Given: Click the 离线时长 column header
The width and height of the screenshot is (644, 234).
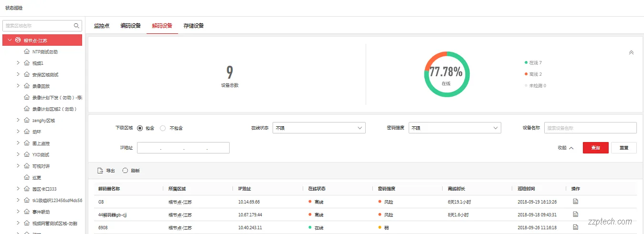Looking at the screenshot, I should pyautogui.click(x=456, y=189).
